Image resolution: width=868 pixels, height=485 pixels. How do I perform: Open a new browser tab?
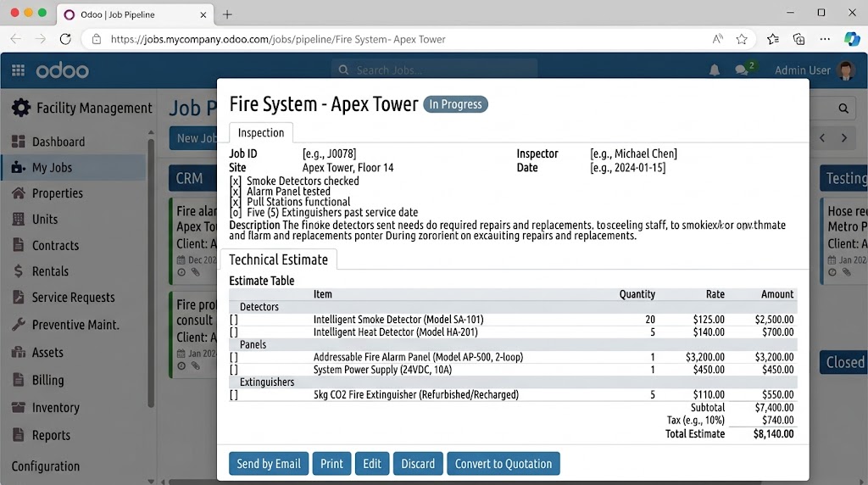[227, 14]
